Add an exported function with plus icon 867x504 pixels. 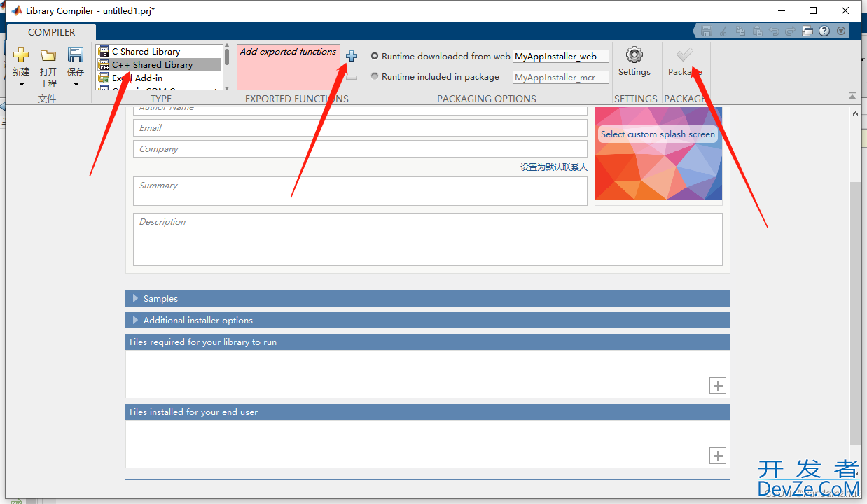[352, 56]
